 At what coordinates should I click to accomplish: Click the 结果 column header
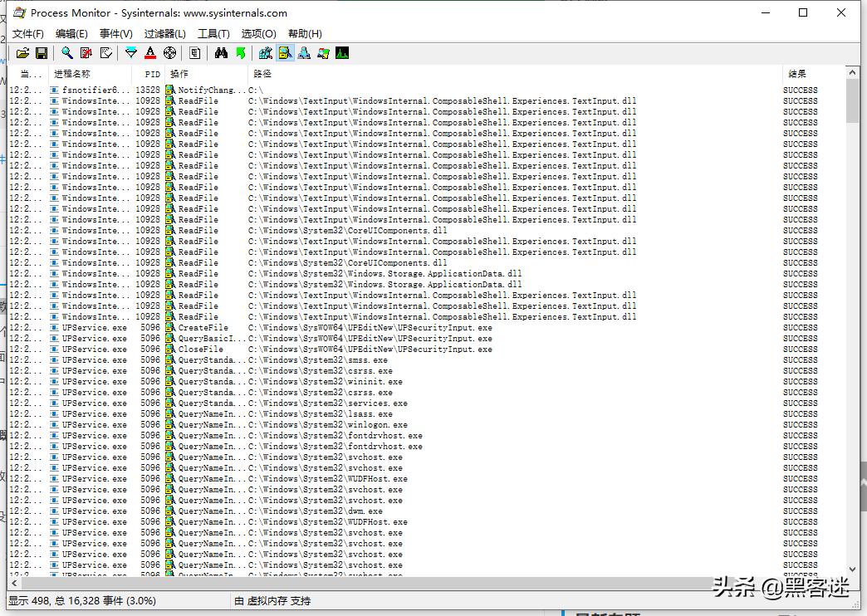coord(813,74)
